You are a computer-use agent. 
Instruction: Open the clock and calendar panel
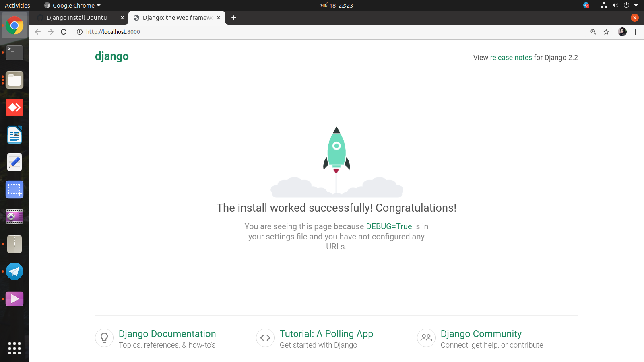(336, 5)
